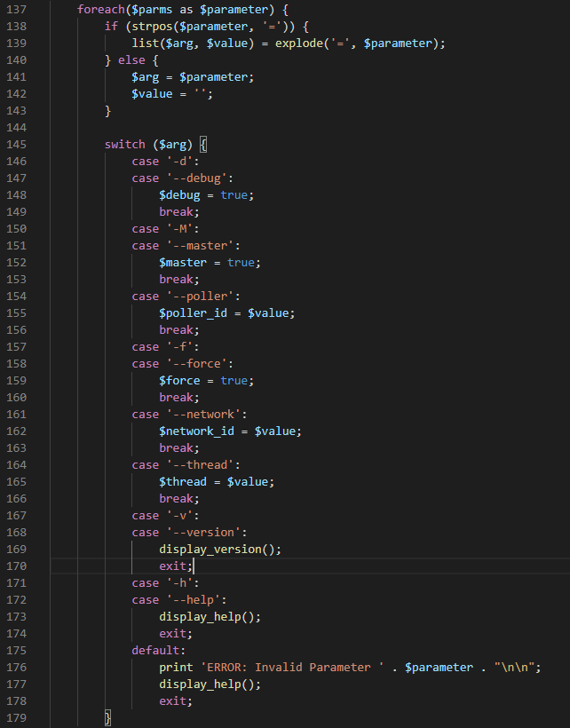
Task: Click the '--version' case label
Action: [x=207, y=533]
